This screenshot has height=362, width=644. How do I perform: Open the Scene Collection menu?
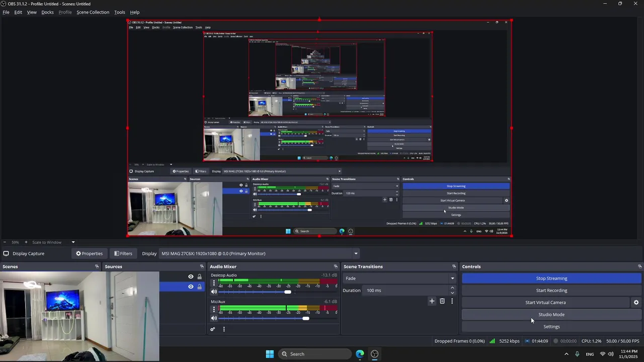tap(93, 12)
